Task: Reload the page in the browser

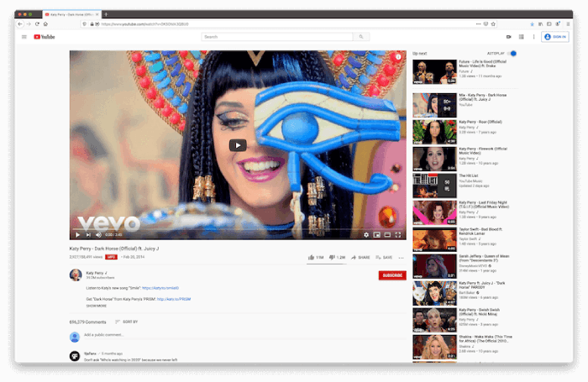Action: pos(37,24)
